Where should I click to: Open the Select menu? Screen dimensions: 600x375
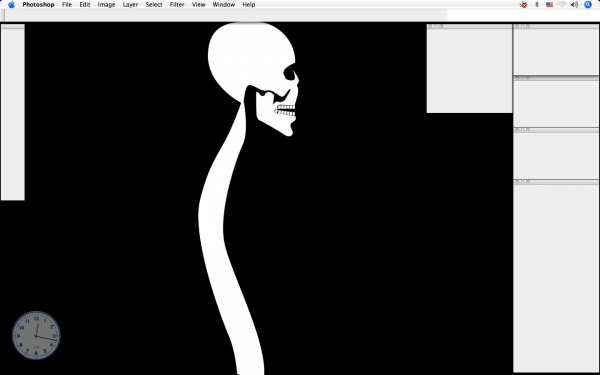(x=154, y=5)
